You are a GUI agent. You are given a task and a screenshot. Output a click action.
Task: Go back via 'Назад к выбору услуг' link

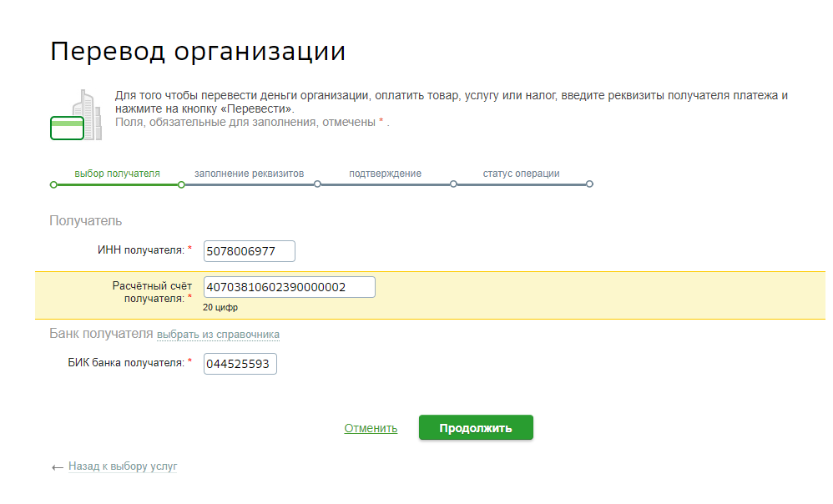[x=123, y=466]
